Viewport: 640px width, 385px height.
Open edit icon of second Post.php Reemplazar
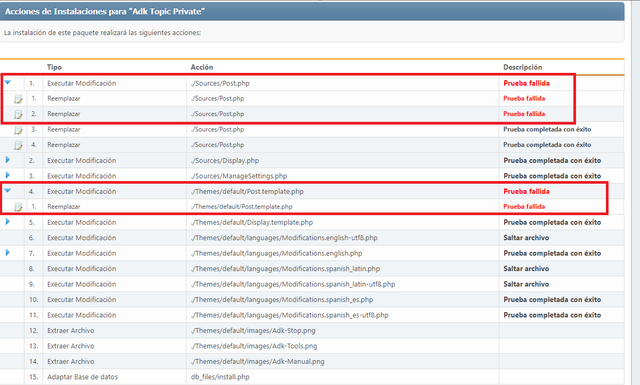(18, 114)
